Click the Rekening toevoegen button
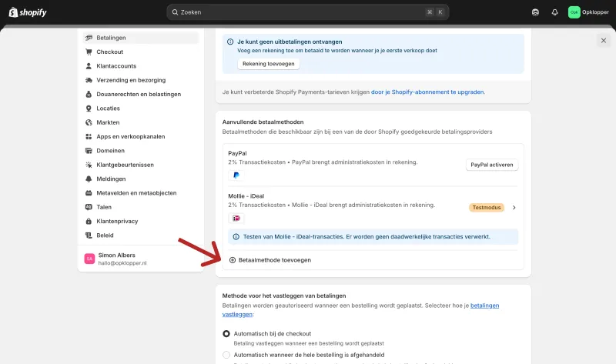Viewport: 616px width, 364px height. click(x=268, y=64)
